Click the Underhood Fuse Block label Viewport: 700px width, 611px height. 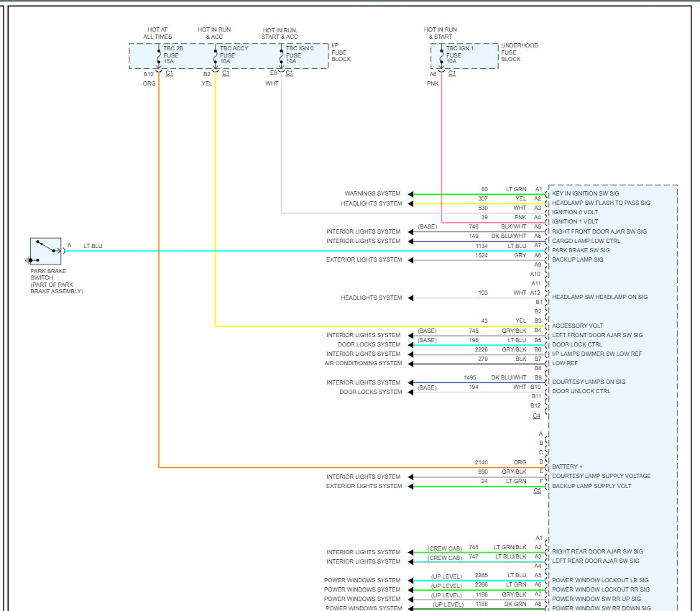[519, 52]
